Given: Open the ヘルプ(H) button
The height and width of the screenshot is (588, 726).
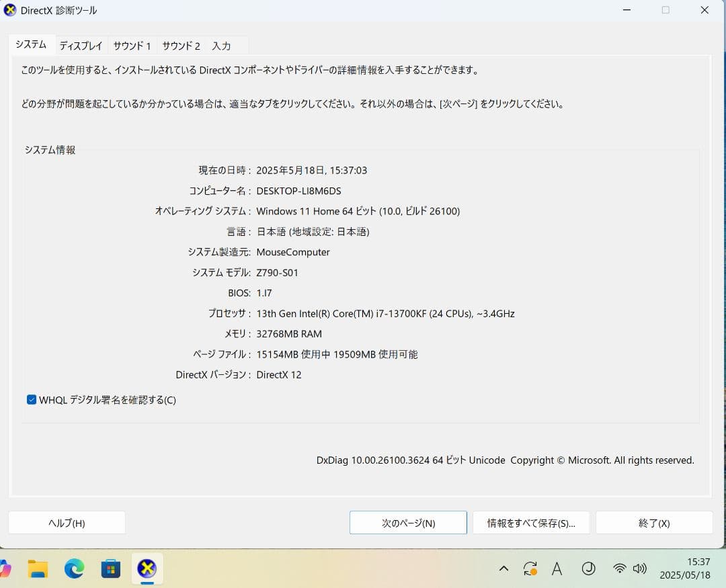Looking at the screenshot, I should point(67,522).
